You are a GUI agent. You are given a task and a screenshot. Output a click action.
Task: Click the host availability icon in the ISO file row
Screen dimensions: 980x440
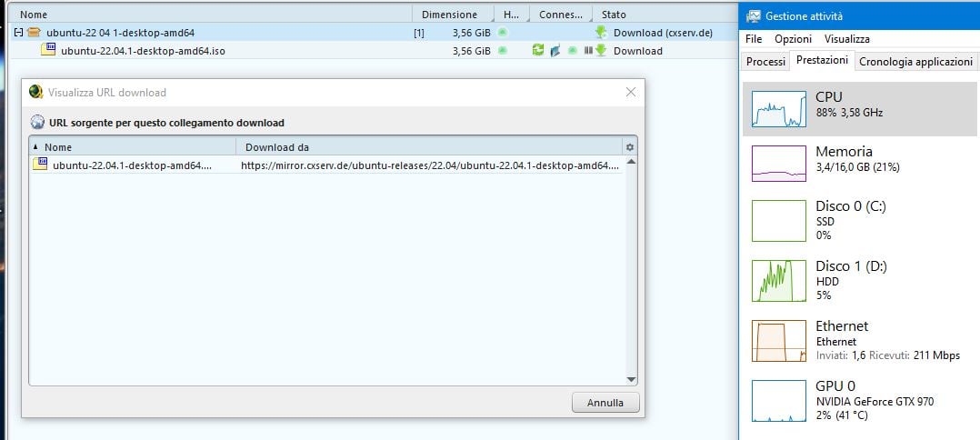[x=503, y=50]
